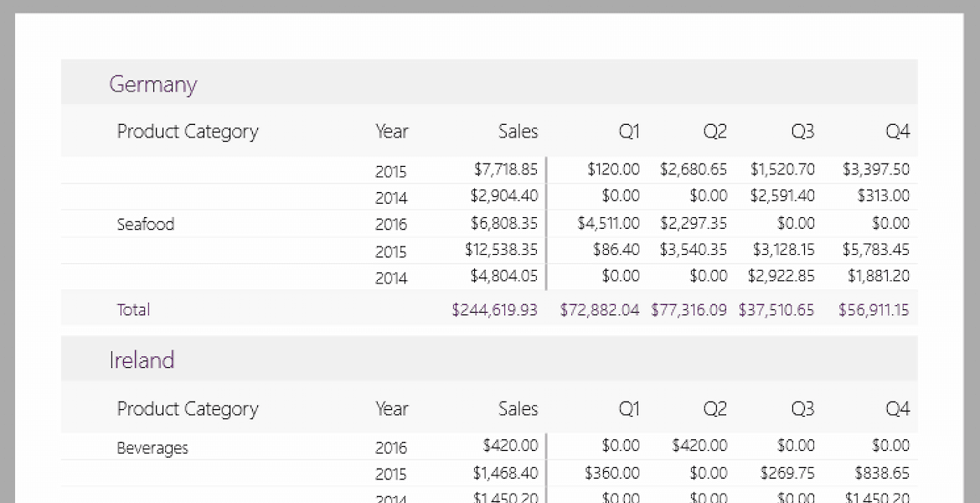Select the Q1 total $72,882.04
Viewport: 980px width, 503px height.
click(599, 309)
